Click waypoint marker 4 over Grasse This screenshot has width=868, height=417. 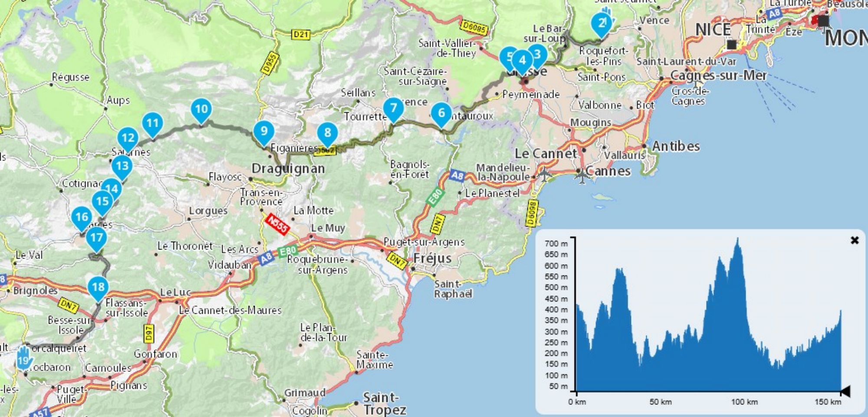tap(523, 61)
